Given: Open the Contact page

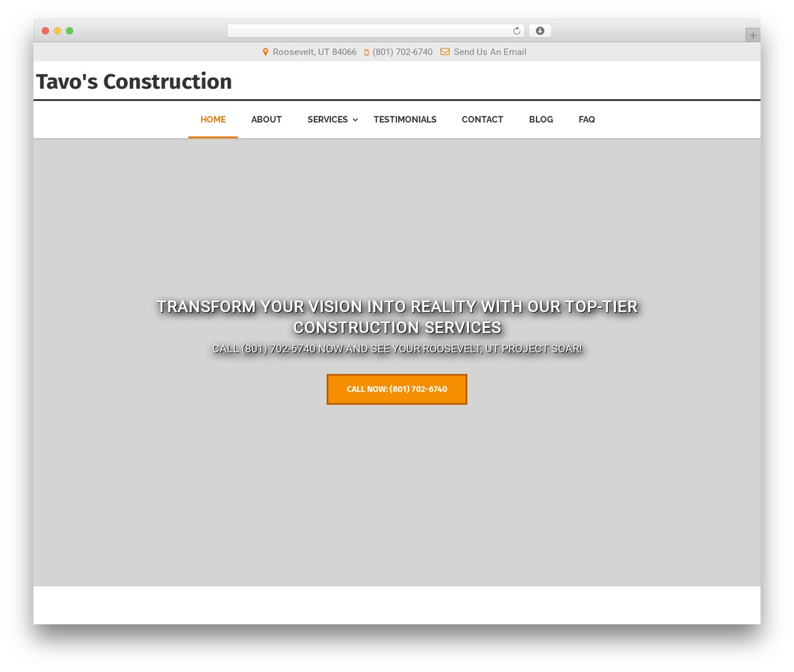Looking at the screenshot, I should point(482,120).
